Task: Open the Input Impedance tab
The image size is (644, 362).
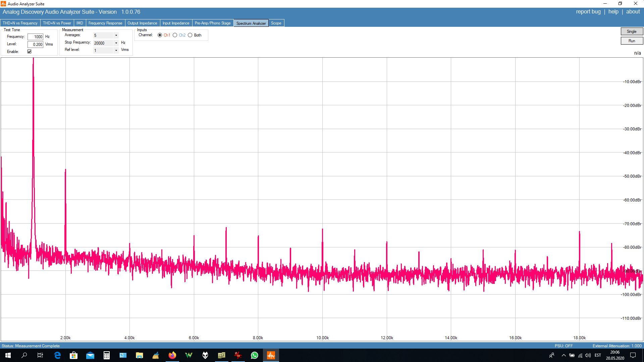Action: coord(176,23)
